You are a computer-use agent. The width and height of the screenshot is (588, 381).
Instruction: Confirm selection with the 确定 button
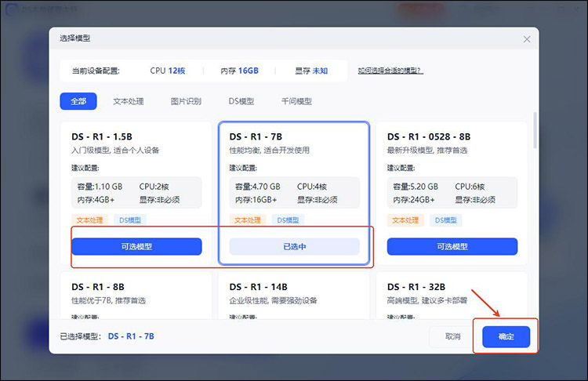tap(506, 336)
